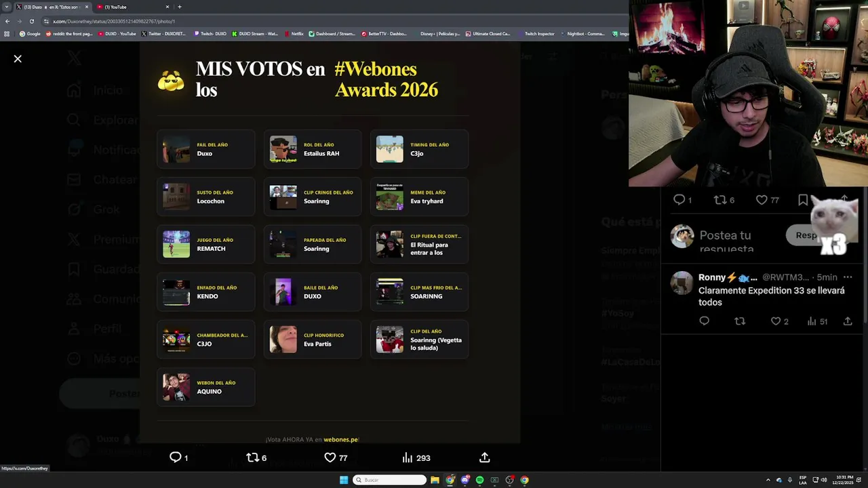Open File Explorer from the taskbar

coord(435,480)
